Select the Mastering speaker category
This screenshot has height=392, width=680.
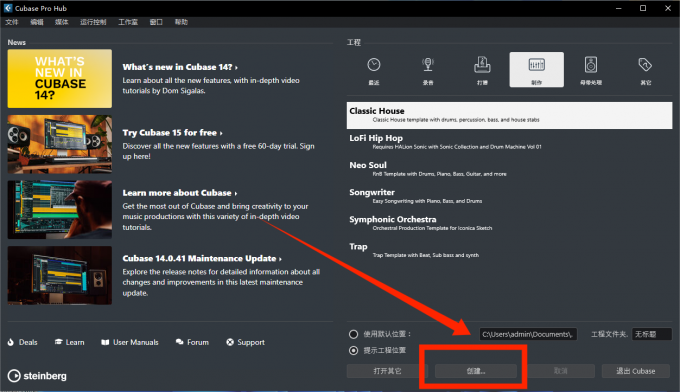point(591,70)
